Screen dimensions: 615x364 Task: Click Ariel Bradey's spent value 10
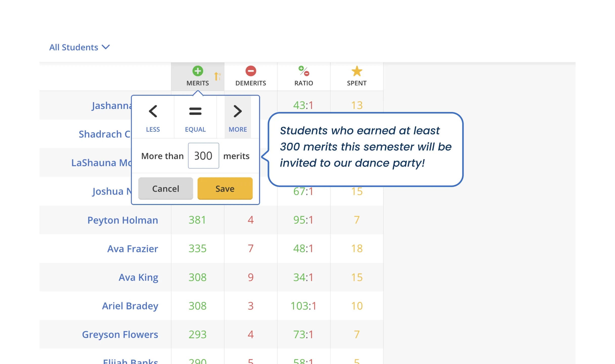357,306
